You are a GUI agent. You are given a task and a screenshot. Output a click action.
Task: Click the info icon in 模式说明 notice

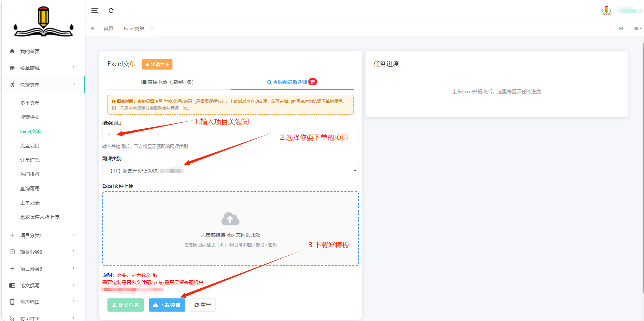coord(114,102)
